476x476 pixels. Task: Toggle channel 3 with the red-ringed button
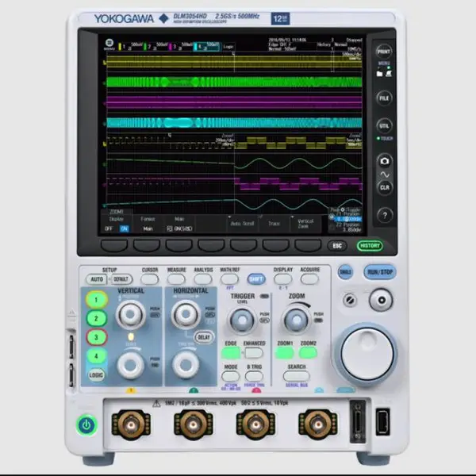[x=96, y=337]
